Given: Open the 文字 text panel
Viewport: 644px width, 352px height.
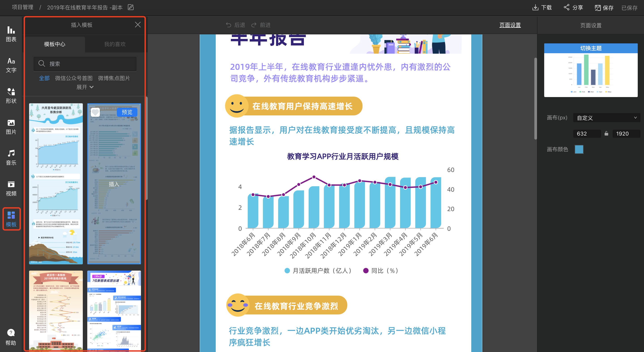Looking at the screenshot, I should coord(11,65).
